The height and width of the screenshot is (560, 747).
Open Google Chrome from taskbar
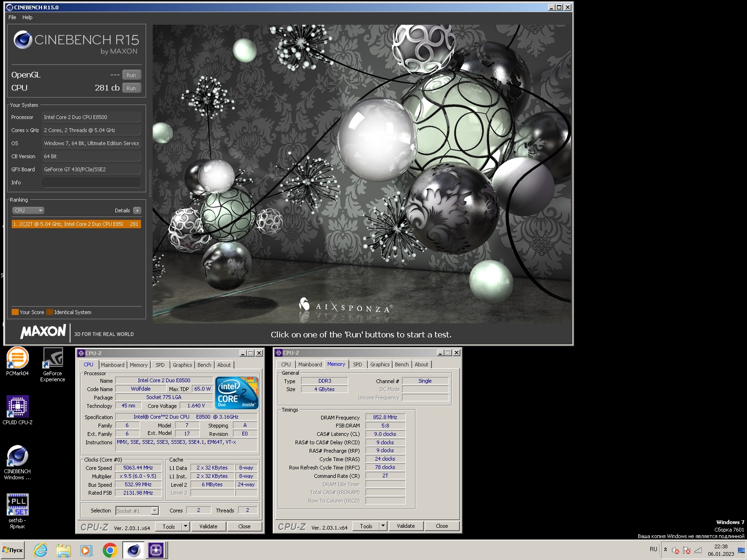coord(110,550)
